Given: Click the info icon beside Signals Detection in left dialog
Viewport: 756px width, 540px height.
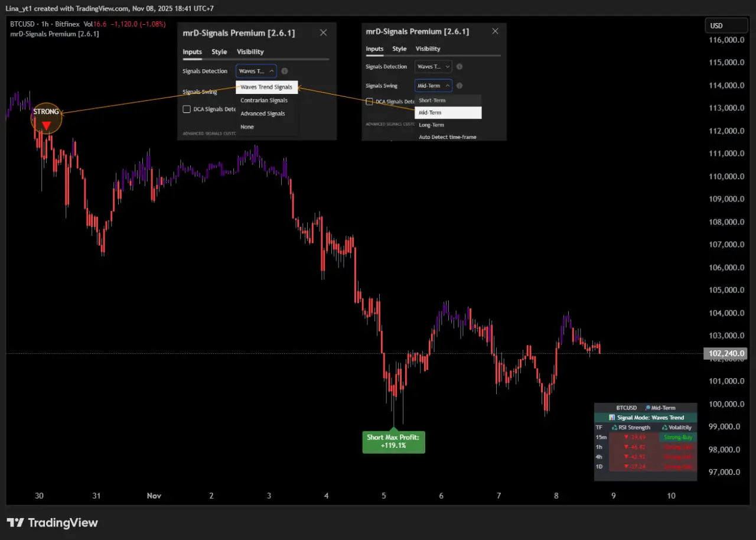Looking at the screenshot, I should pyautogui.click(x=285, y=71).
